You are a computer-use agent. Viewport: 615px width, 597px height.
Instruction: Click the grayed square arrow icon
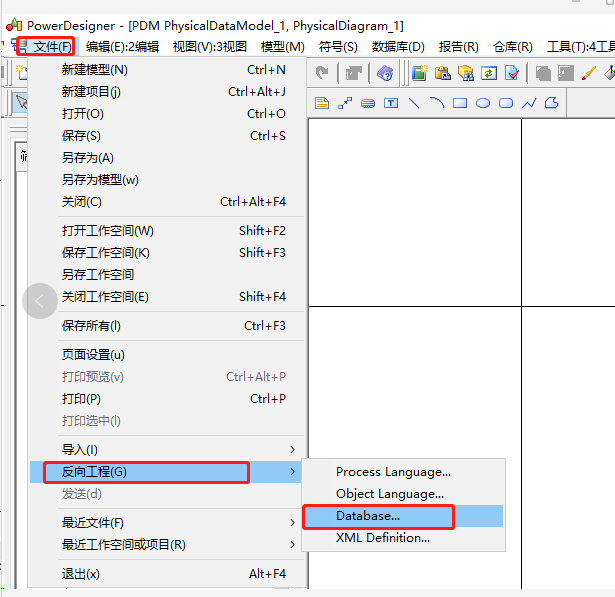pyautogui.click(x=566, y=73)
